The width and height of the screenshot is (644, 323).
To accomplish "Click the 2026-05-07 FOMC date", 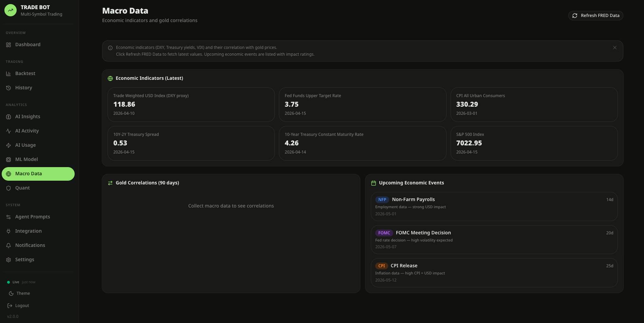I will (x=386, y=247).
